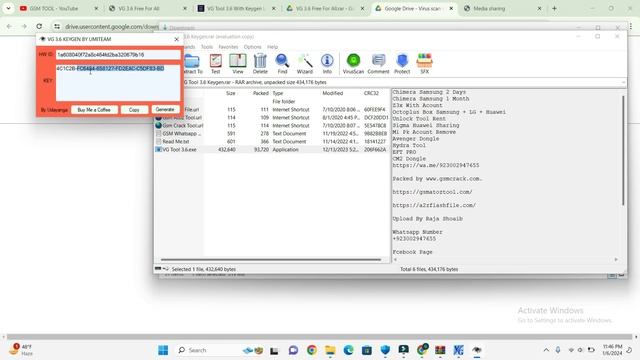The image size is (640, 360).
Task: Open the Options menu in WinRAR
Action: [x=252, y=47]
